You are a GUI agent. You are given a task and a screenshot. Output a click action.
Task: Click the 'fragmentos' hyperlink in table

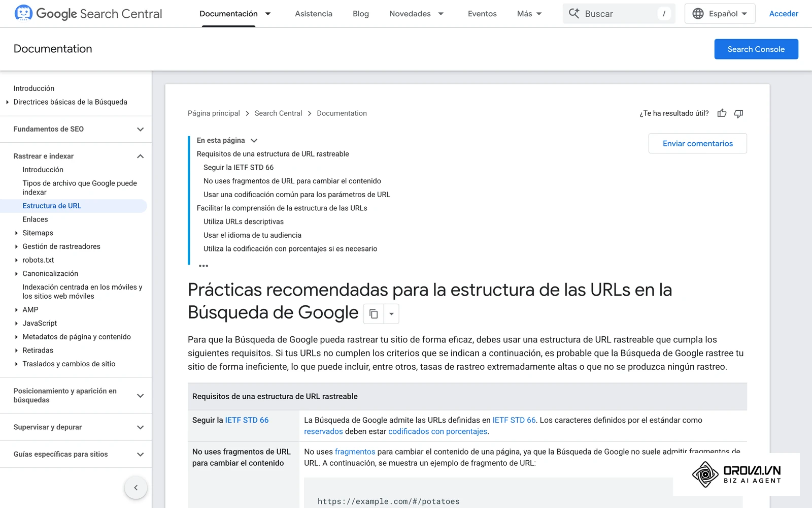click(355, 452)
